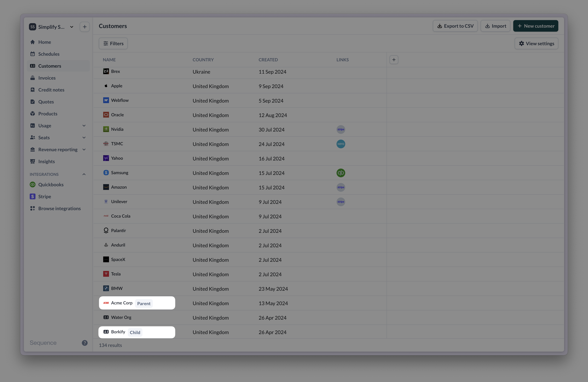Select the Invoices icon in sidebar
This screenshot has height=382, width=588.
pos(33,78)
